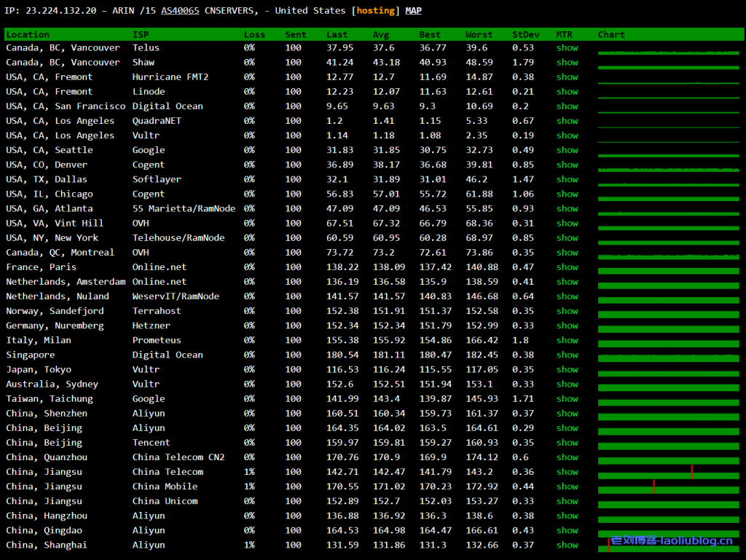746x560 pixels.
Task: Show MTR for Singapore Digital Ocean
Action: [567, 355]
